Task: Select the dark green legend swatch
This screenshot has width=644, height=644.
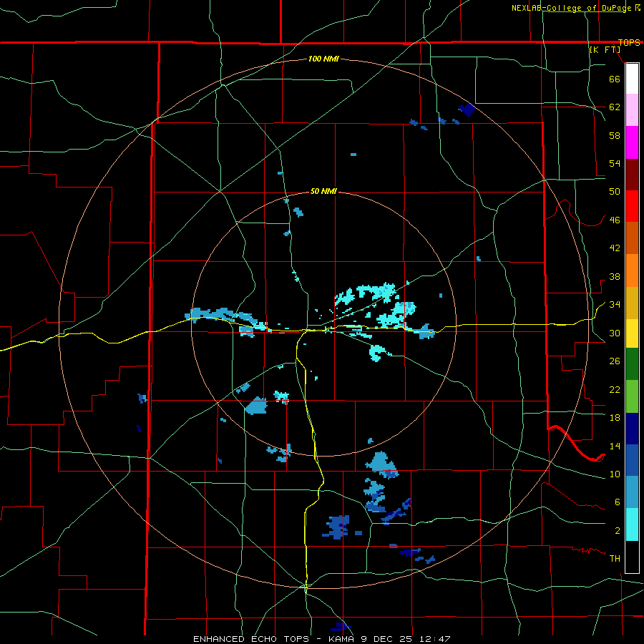Action: pos(632,364)
